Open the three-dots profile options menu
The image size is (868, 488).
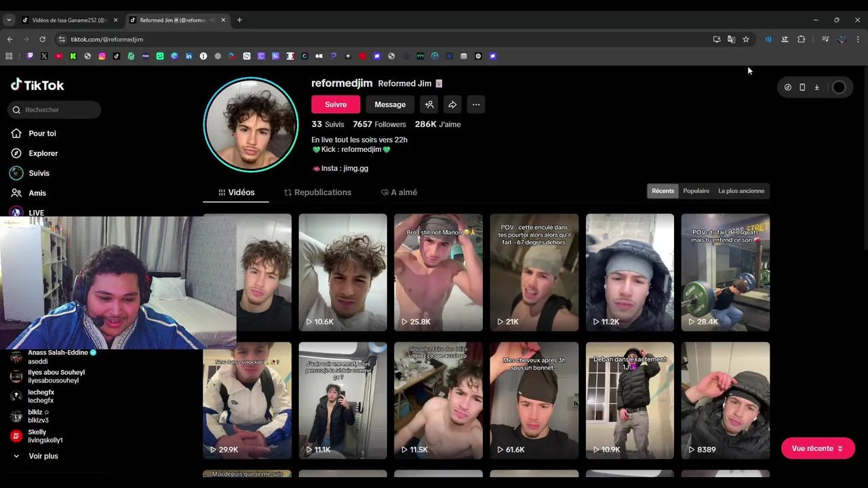[x=476, y=104]
